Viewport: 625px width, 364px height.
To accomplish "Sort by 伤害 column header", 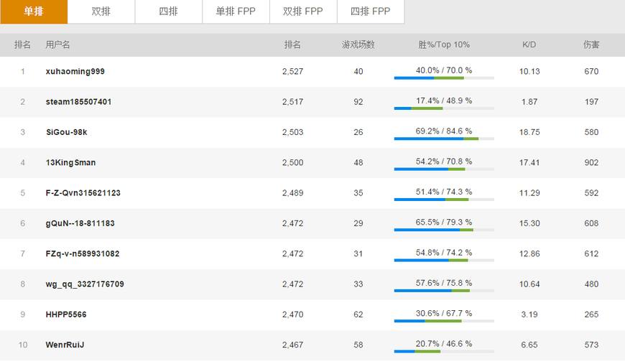I will (591, 45).
